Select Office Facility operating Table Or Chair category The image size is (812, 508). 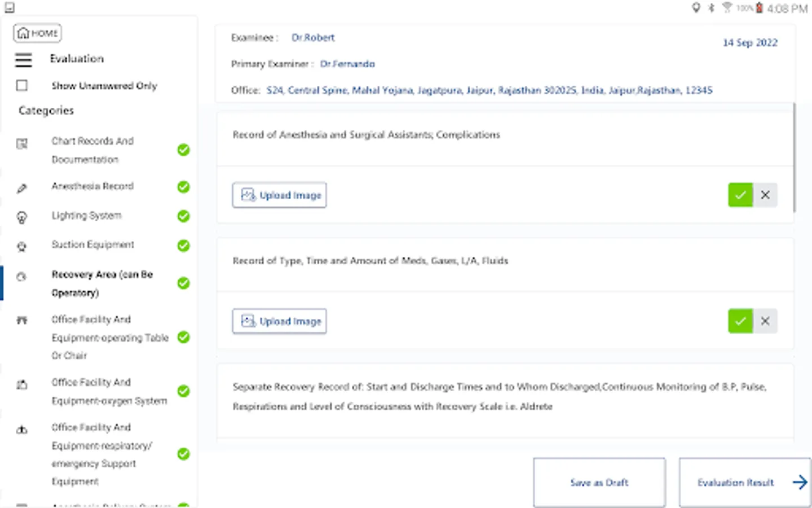109,338
